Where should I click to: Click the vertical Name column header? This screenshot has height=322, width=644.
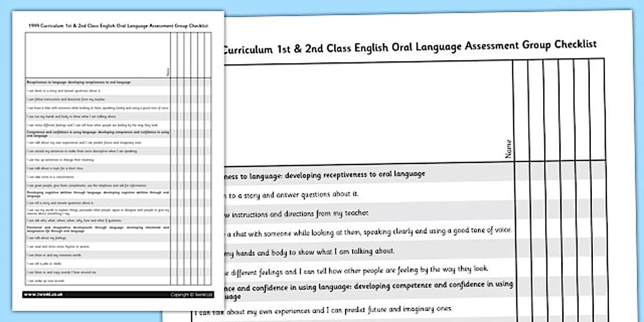pyautogui.click(x=509, y=148)
